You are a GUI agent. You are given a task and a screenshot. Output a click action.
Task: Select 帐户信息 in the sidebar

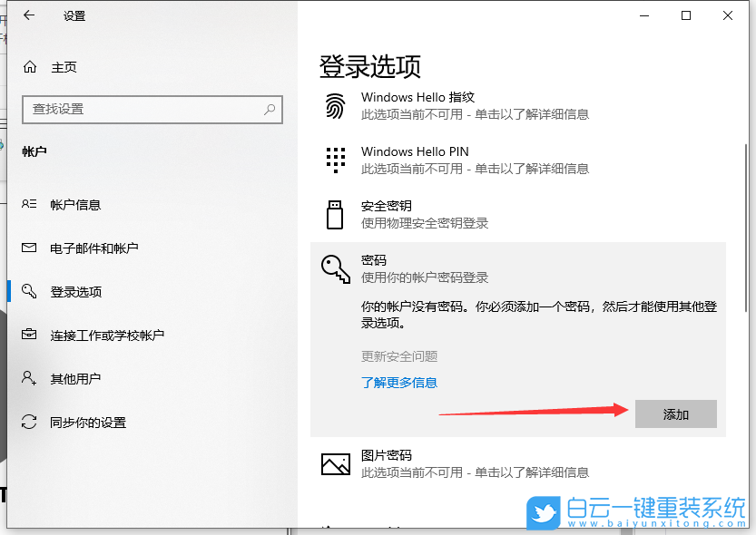(x=77, y=204)
